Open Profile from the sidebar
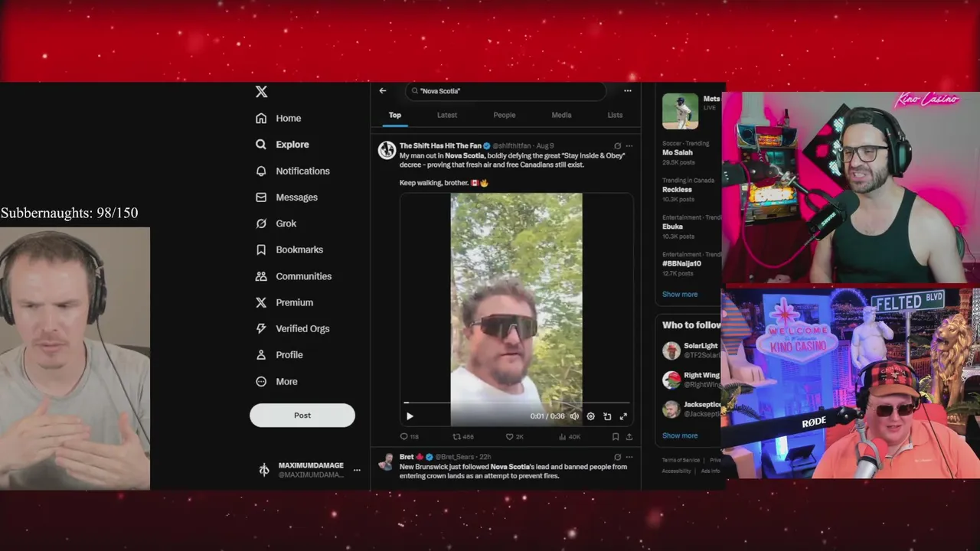980x551 pixels. coord(279,355)
